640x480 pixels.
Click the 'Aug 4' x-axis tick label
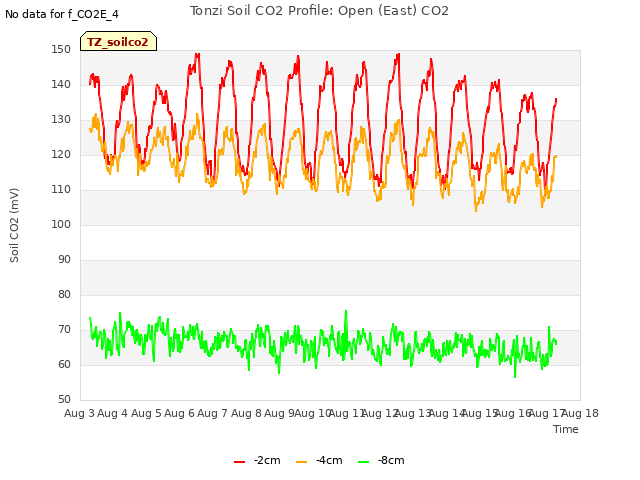[113, 413]
